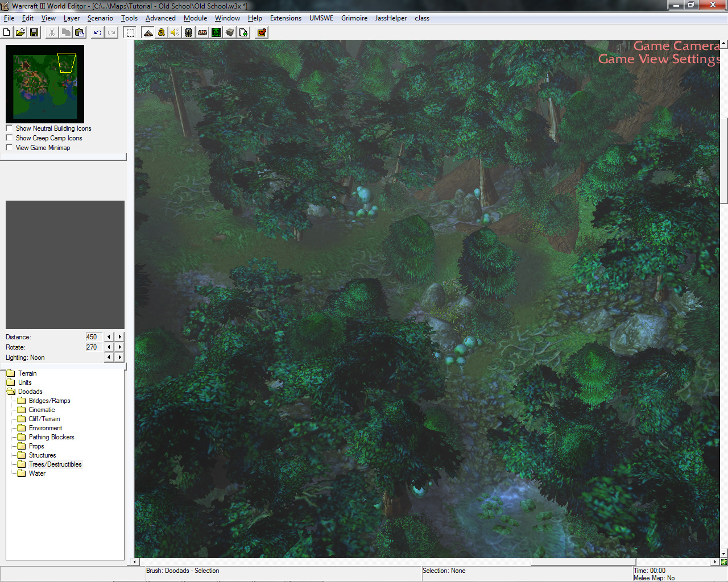Decrease the Distance value with left arrow

pyautogui.click(x=109, y=337)
